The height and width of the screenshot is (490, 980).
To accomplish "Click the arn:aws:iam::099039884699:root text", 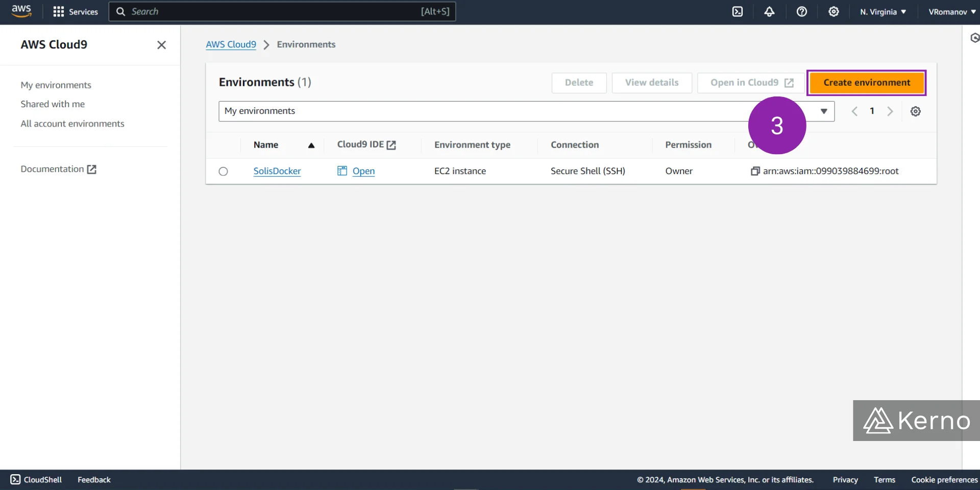I will [830, 171].
